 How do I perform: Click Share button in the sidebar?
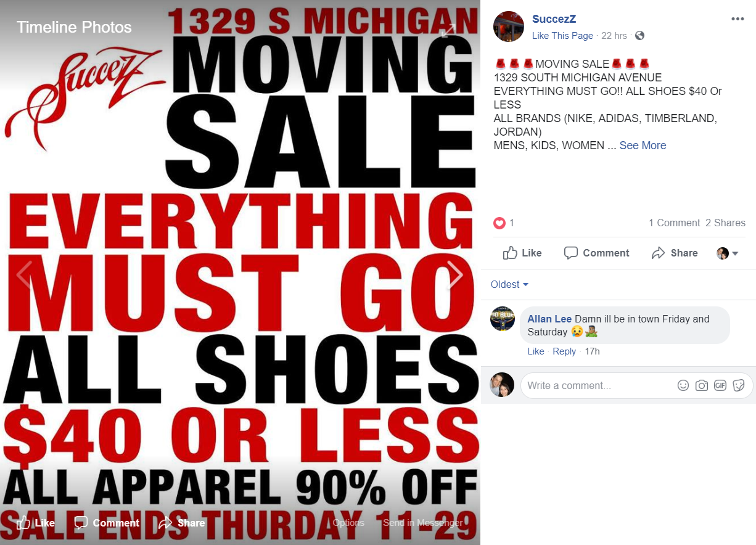point(675,253)
